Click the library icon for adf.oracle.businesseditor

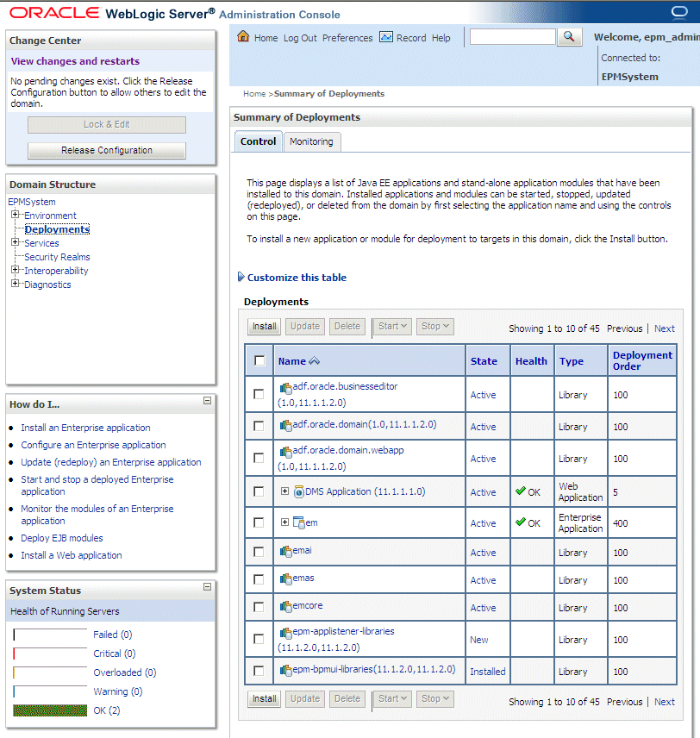click(285, 388)
